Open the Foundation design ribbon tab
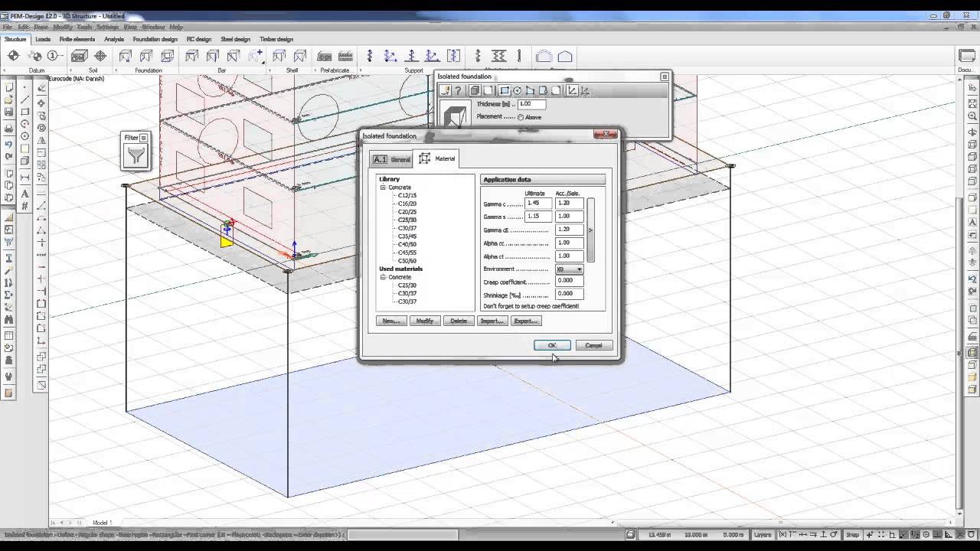Image resolution: width=980 pixels, height=551 pixels. pyautogui.click(x=155, y=39)
